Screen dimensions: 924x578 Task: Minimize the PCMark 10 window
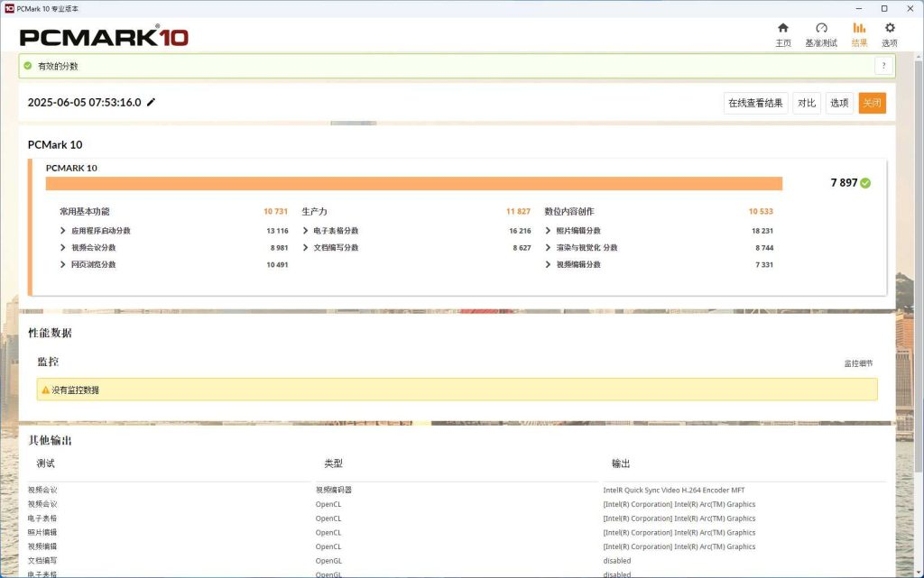pos(859,9)
